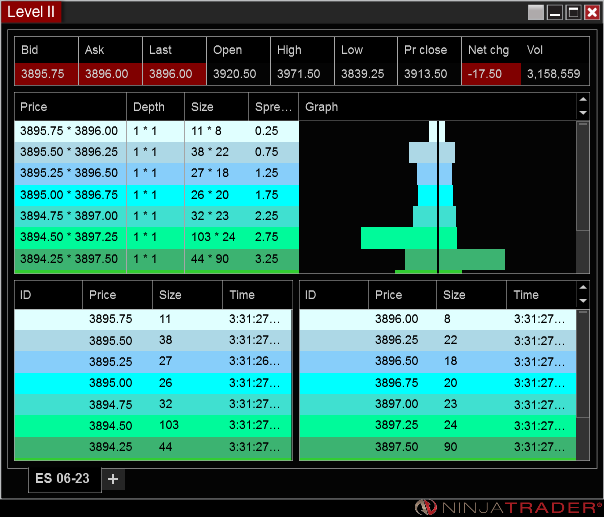604x517 pixels.
Task: Click the down arrow above the ask table scrollbar
Action: coord(583,301)
